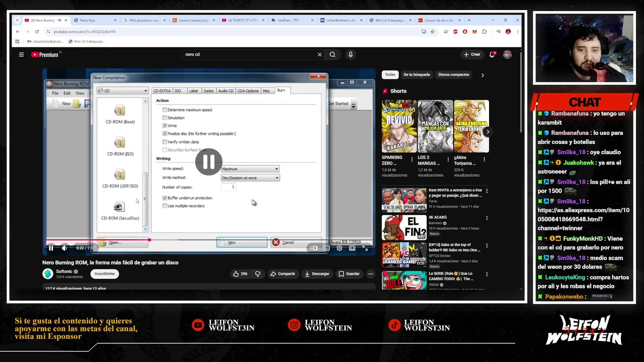644x362 pixels.
Task: Toggle Finalize disc checkbox
Action: (x=165, y=134)
